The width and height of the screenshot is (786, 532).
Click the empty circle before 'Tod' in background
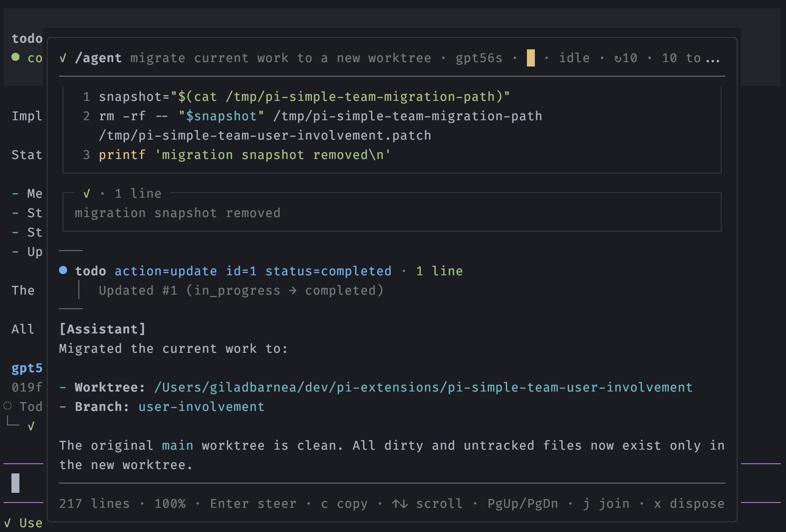[x=7, y=406]
